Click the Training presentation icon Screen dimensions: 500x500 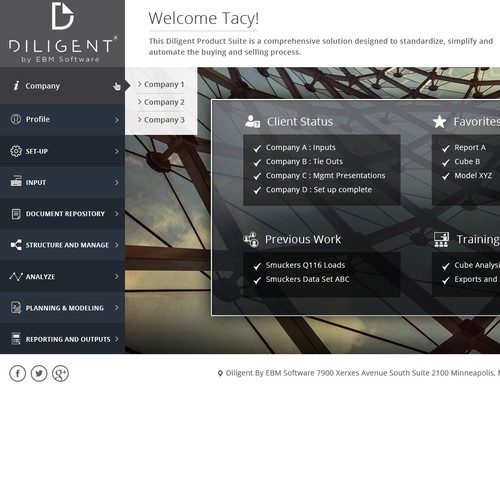point(441,239)
